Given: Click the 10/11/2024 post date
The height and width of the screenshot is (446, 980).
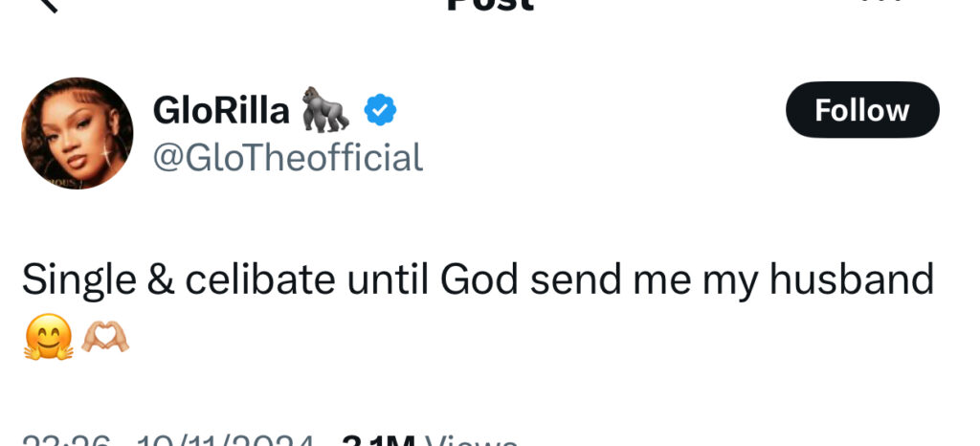Looking at the screenshot, I should [x=226, y=441].
